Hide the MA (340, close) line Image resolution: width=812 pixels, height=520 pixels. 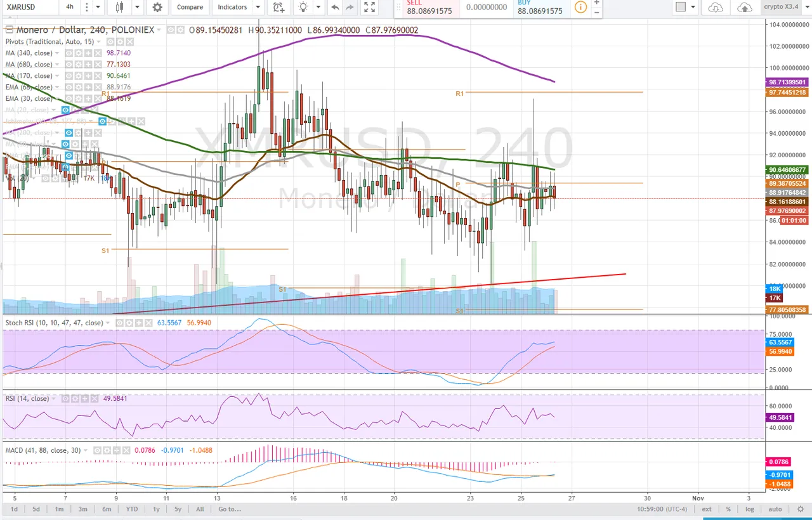pyautogui.click(x=69, y=53)
